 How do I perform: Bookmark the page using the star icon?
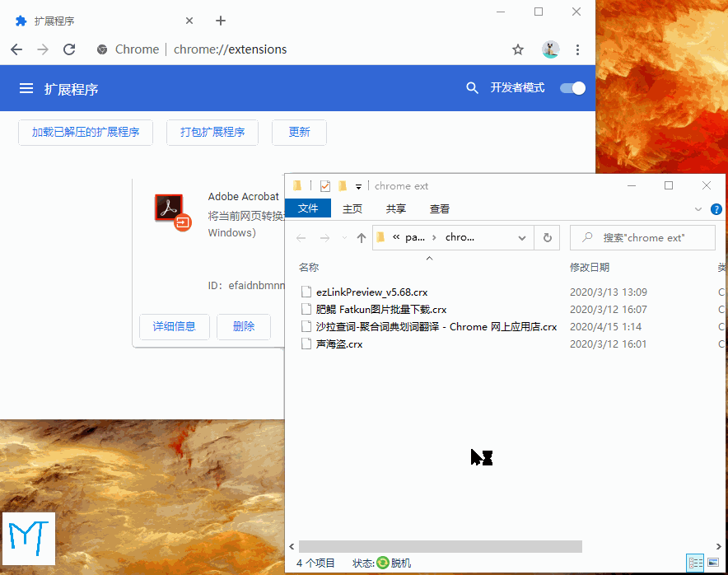click(518, 49)
